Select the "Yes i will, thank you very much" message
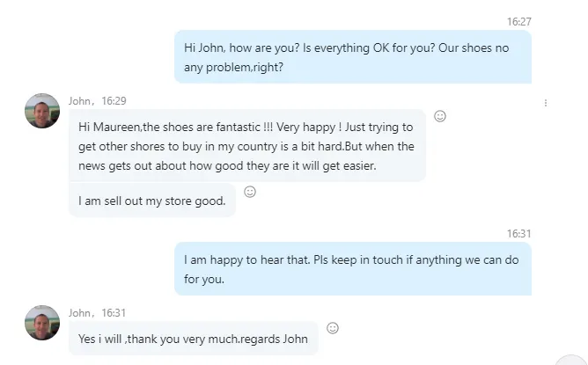This screenshot has width=588, height=365. tap(193, 339)
